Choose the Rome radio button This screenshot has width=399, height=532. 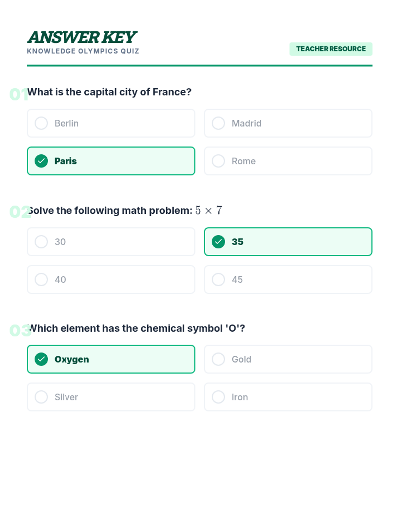coord(218,161)
